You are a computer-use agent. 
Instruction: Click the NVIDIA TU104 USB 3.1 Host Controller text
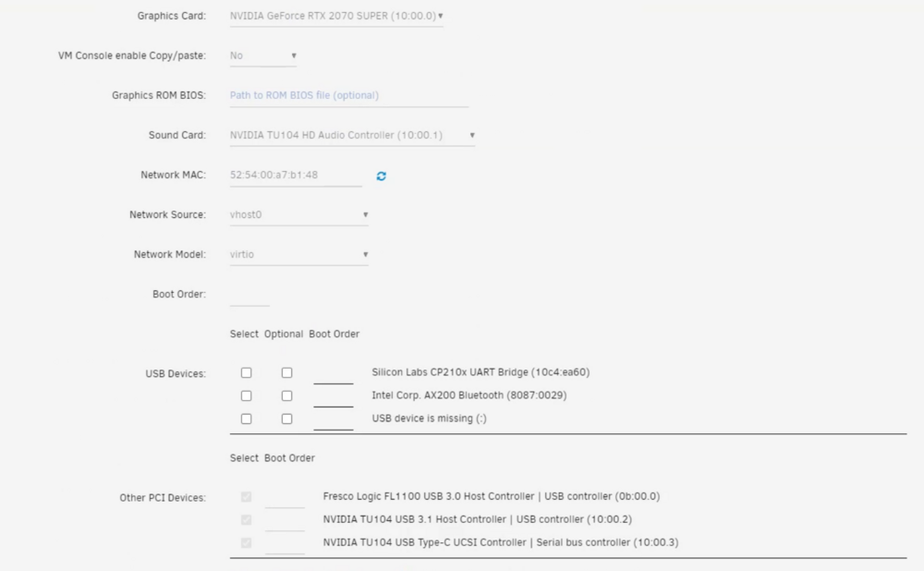478,520
